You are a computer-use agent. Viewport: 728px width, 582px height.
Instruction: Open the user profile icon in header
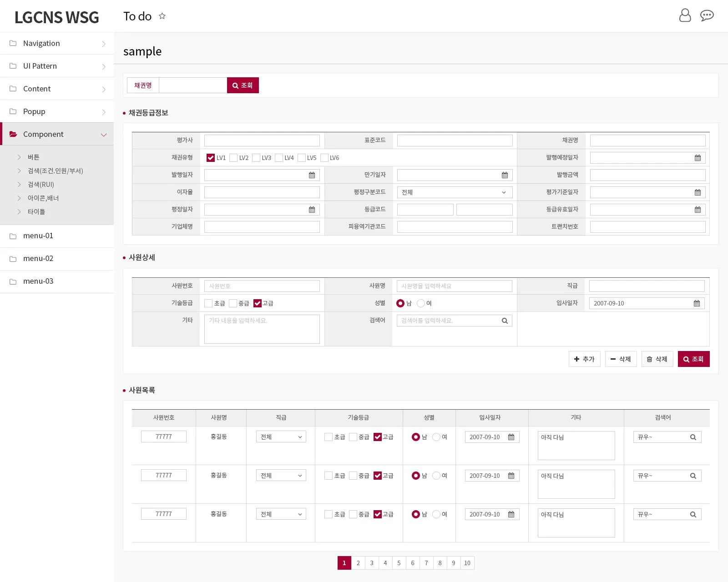coord(685,15)
